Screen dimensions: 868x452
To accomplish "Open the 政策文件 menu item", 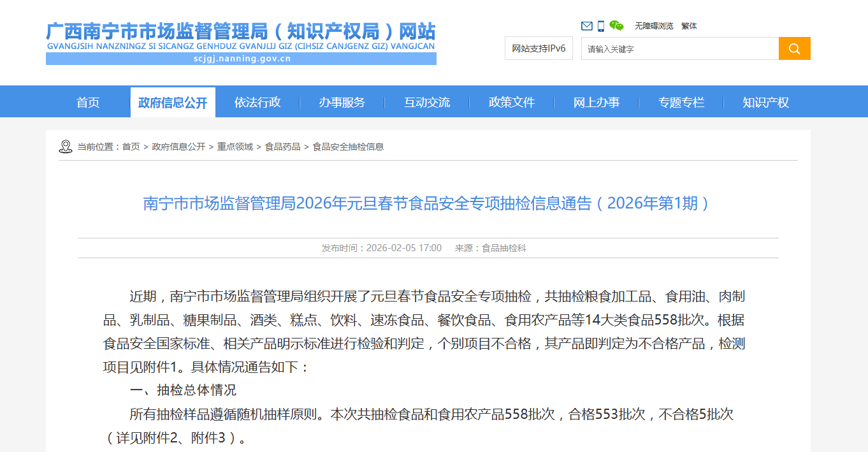I will pos(512,102).
